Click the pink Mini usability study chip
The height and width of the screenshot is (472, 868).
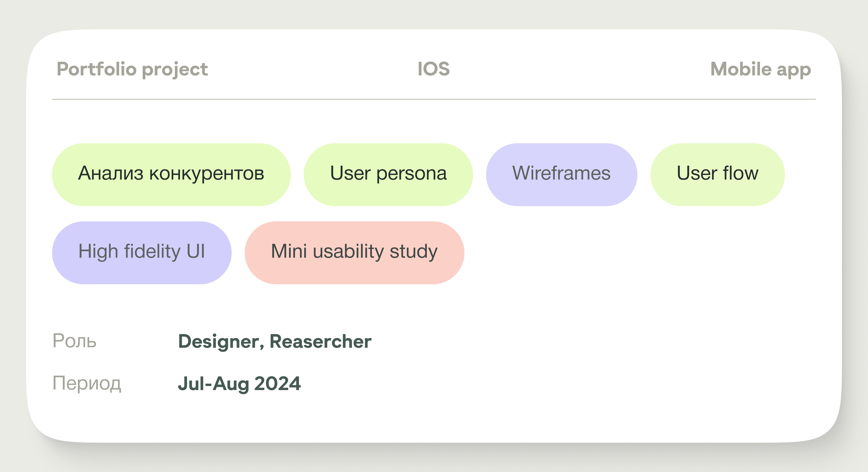354,252
